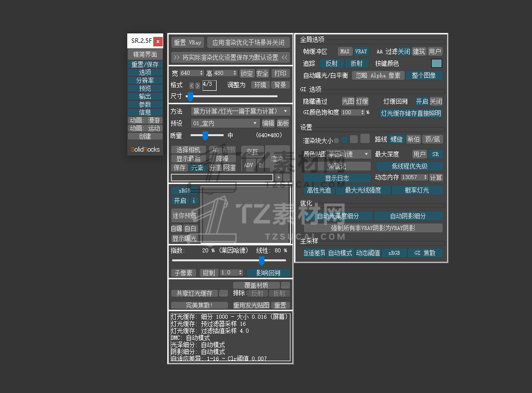The width and height of the screenshot is (532, 393).
Task: Click the ADV button
Action: [x=249, y=165]
